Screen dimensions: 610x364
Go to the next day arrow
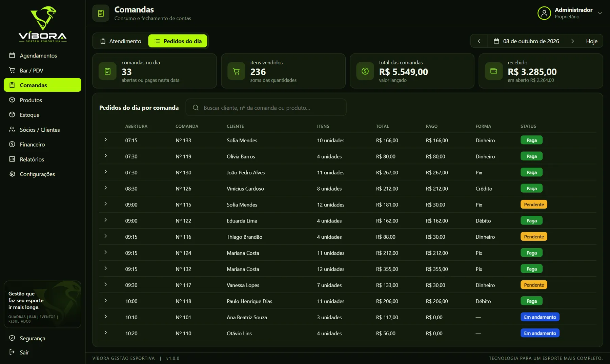point(573,41)
